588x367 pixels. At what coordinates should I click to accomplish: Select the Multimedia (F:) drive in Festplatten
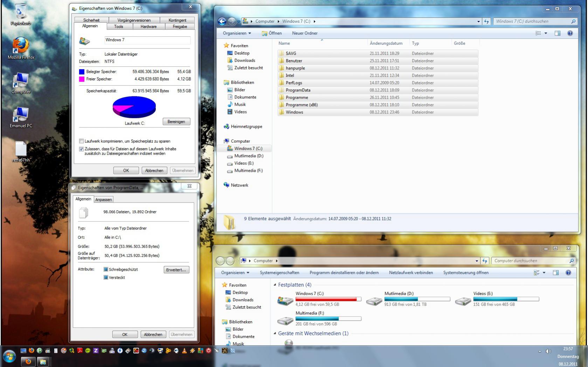point(319,318)
